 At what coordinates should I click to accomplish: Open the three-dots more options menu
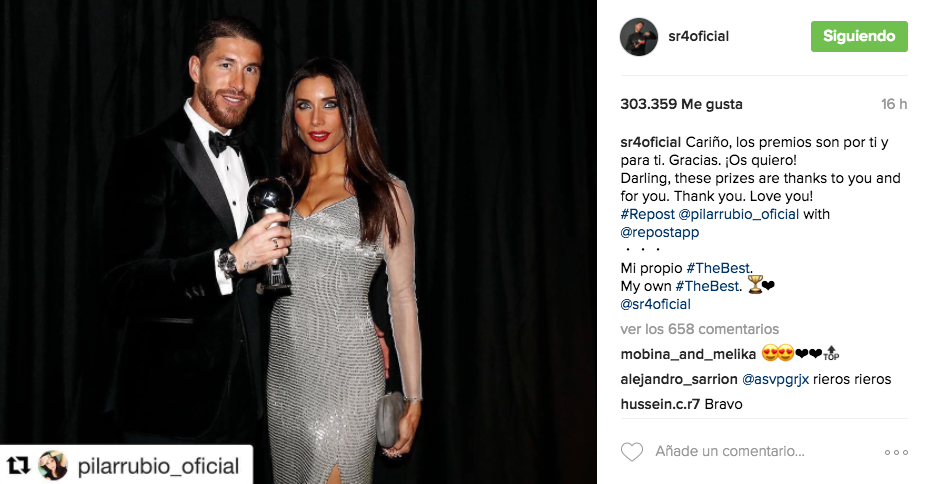click(x=896, y=452)
